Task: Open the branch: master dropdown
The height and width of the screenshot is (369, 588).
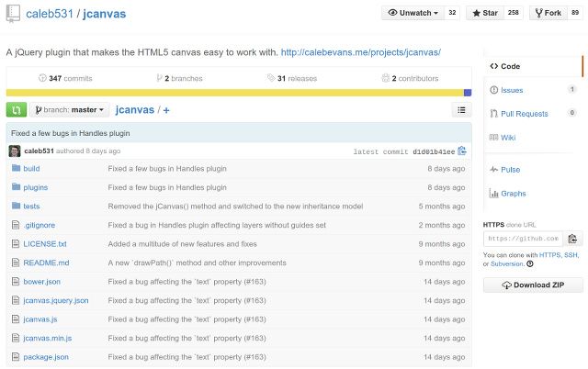Action: click(70, 110)
